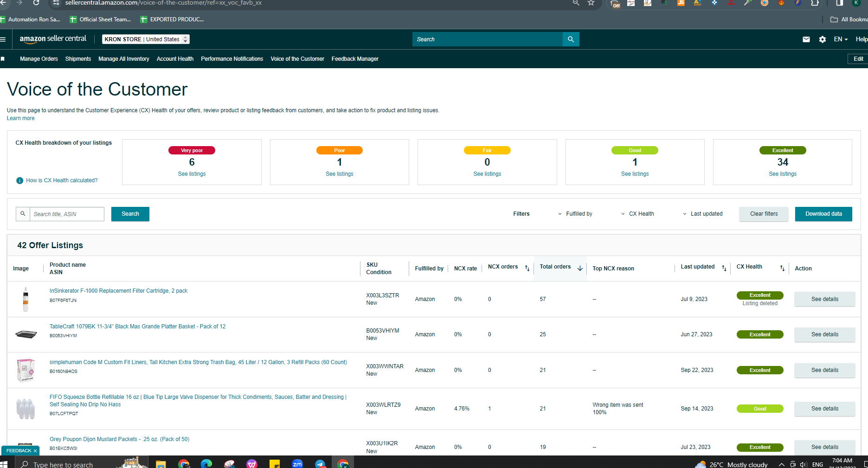This screenshot has height=468, width=868.
Task: See details for InSinkerator F-1000 row
Action: tap(824, 299)
